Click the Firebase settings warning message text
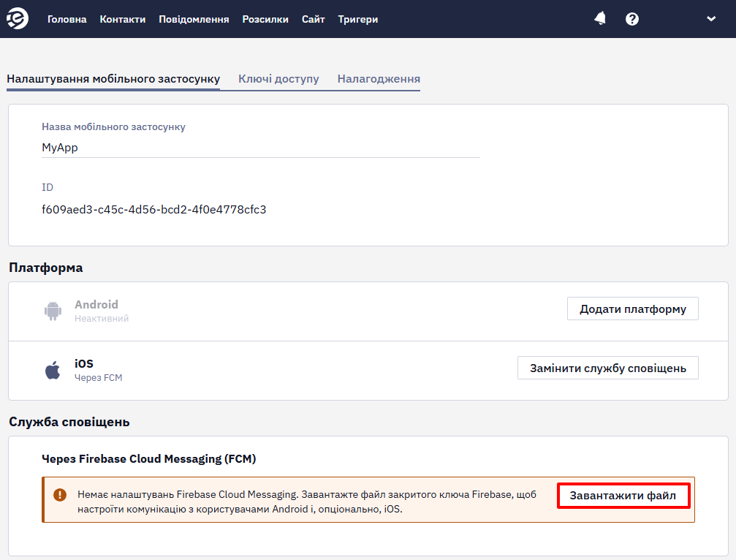The image size is (736, 560). tap(307, 502)
